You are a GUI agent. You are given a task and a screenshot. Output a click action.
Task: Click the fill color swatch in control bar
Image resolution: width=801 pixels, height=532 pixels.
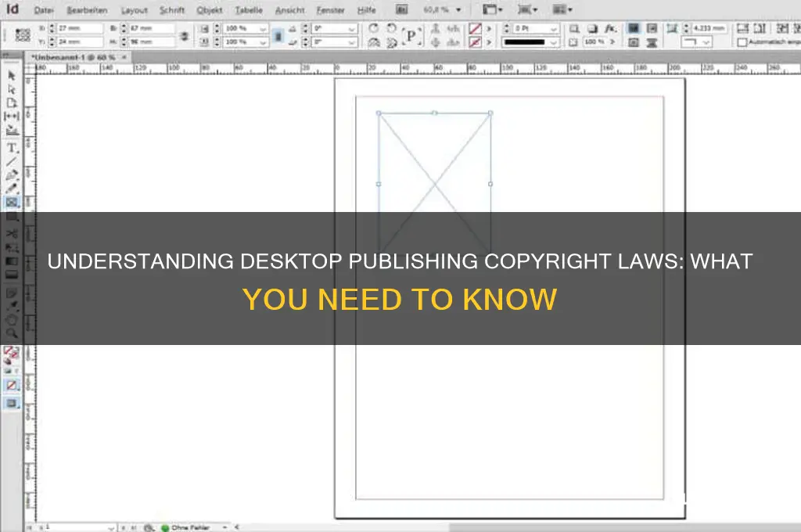pyautogui.click(x=475, y=29)
